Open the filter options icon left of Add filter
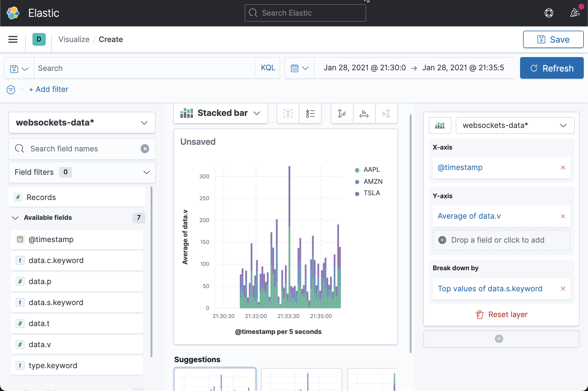Image resolution: width=588 pixels, height=391 pixels. [x=11, y=89]
